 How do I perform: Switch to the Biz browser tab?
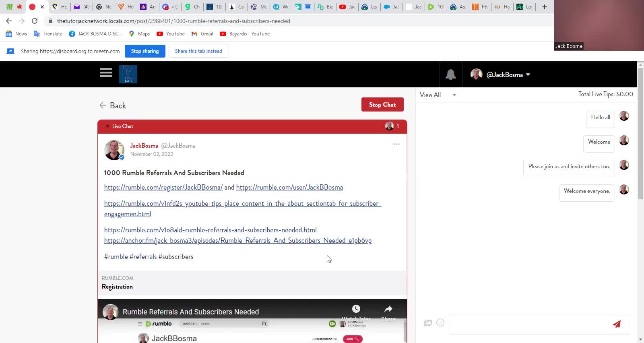[325, 7]
